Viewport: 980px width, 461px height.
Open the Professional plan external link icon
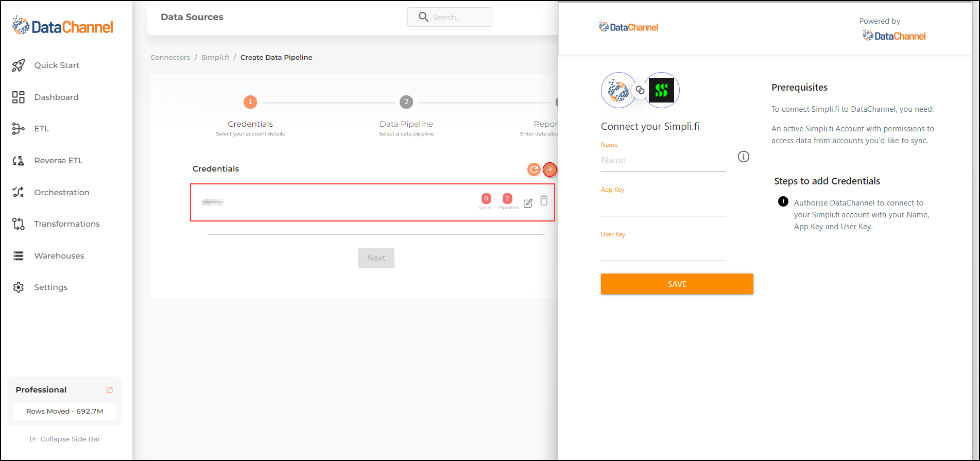click(x=110, y=390)
